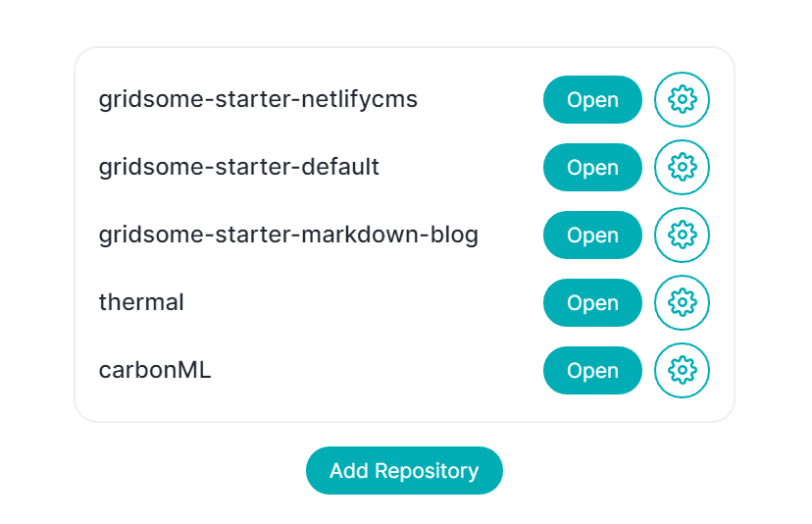Click the gear icon beside gridsome-starter-default
Viewport: 812px width, 524px height.
(x=682, y=167)
